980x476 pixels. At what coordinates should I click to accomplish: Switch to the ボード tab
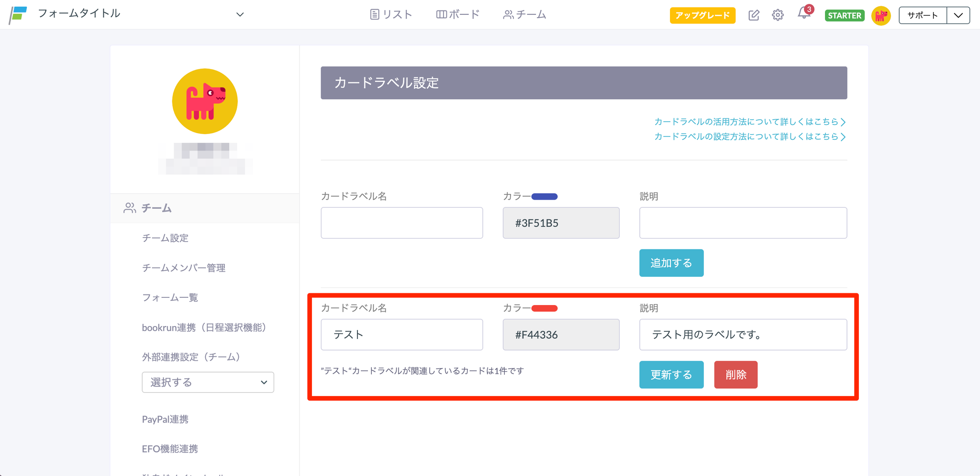coord(457,14)
